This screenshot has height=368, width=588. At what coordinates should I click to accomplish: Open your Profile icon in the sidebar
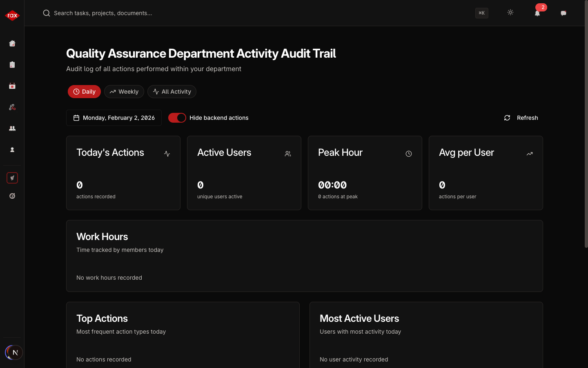pos(12,150)
